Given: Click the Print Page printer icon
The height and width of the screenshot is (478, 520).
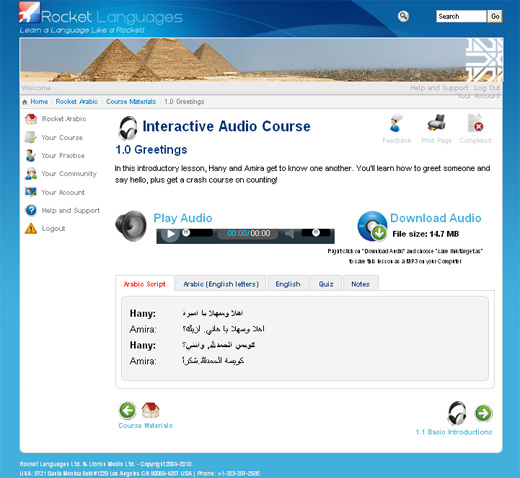Looking at the screenshot, I should 436,122.
